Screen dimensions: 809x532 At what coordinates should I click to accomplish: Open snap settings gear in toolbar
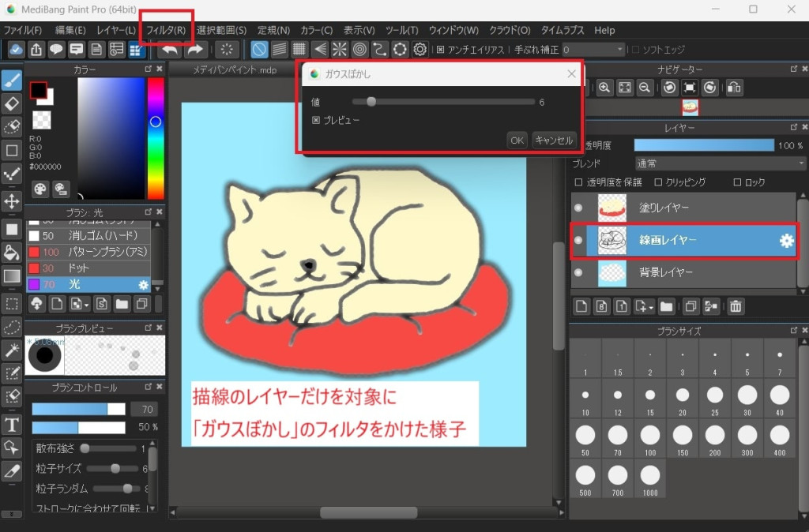coord(420,50)
